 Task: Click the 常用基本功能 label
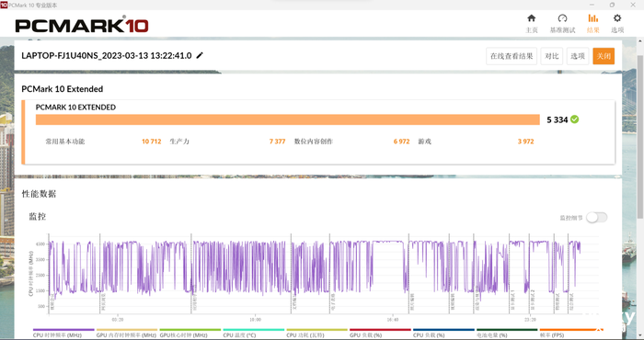[65, 142]
